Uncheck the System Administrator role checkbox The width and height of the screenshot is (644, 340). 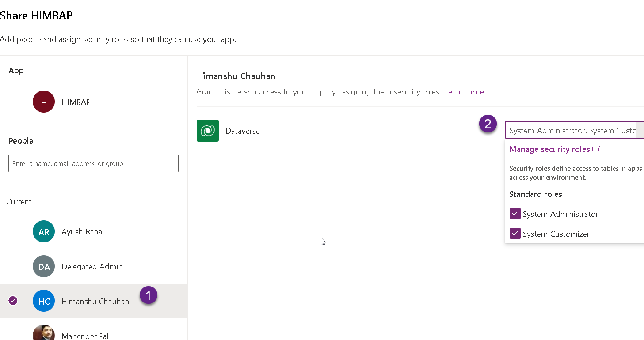click(x=515, y=214)
